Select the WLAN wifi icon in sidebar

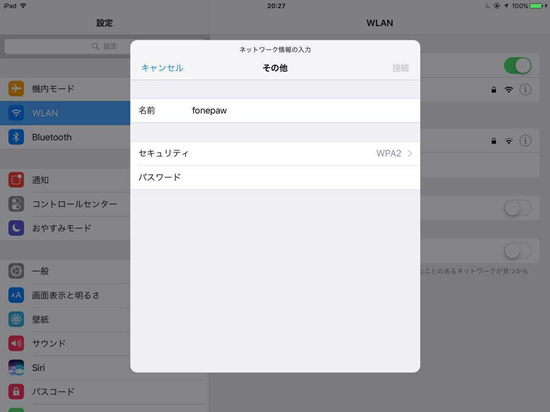pyautogui.click(x=16, y=113)
